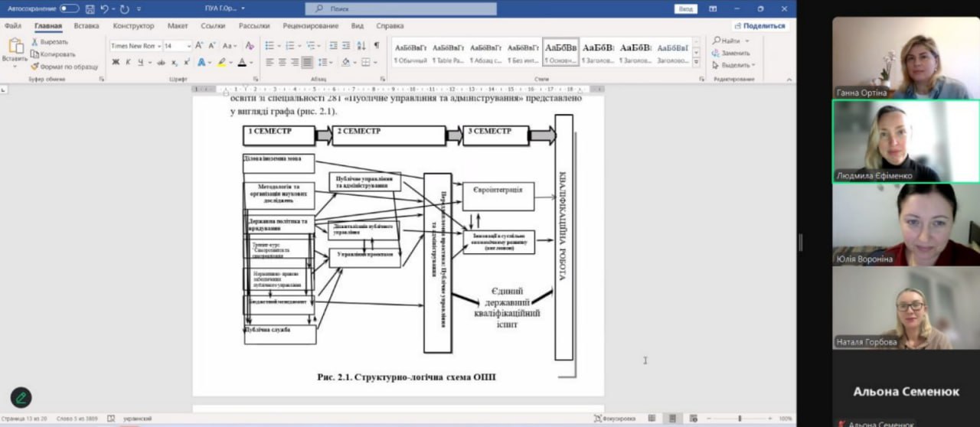Apply the Обычный style
This screenshot has width=980, height=427.
pos(411,51)
